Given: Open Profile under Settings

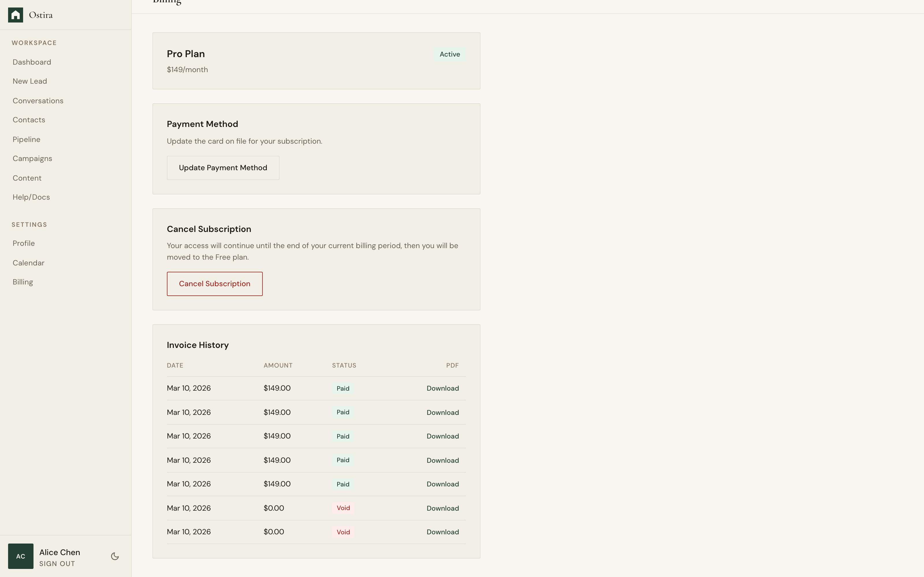Looking at the screenshot, I should (x=24, y=243).
